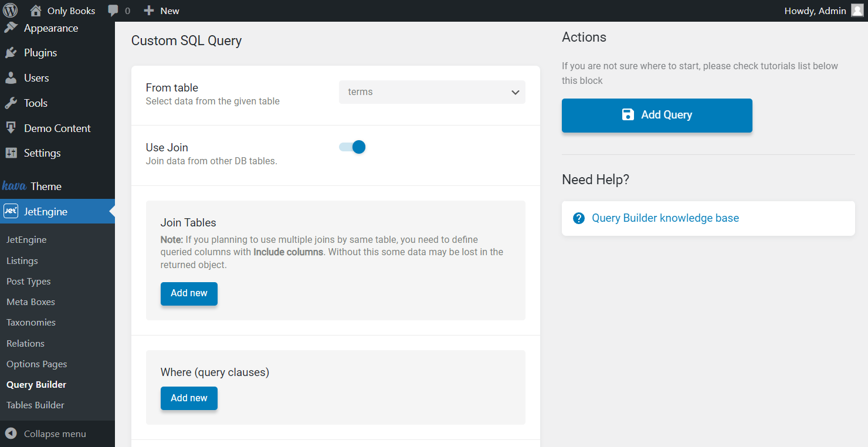Click the kava theme logo
Viewport: 868px width, 447px height.
(14, 186)
